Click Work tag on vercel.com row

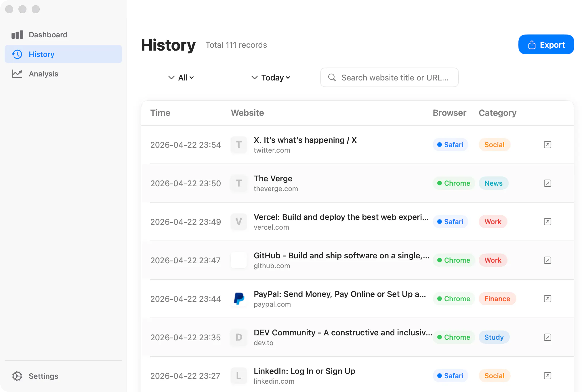[493, 222]
